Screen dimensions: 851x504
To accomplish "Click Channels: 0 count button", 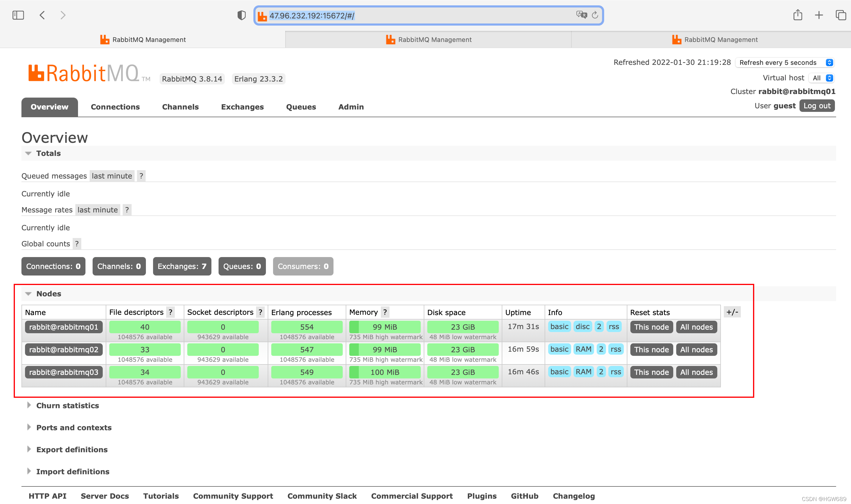I will pyautogui.click(x=119, y=266).
